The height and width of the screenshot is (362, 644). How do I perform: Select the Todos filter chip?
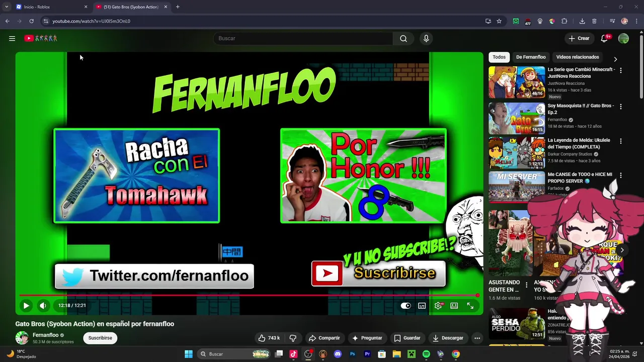499,57
